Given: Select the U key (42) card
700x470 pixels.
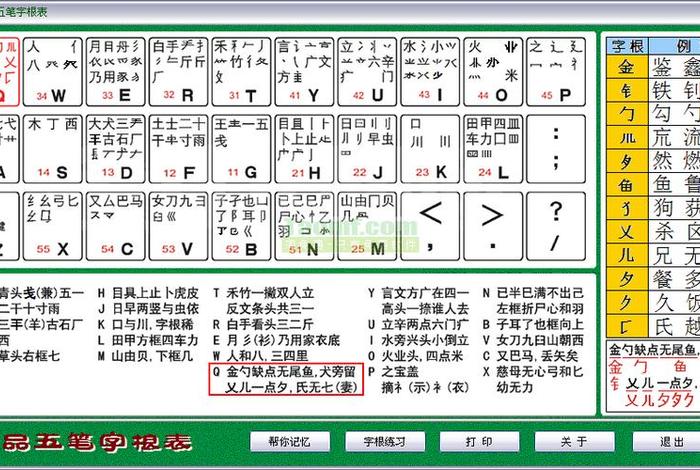Looking at the screenshot, I should 367,72.
